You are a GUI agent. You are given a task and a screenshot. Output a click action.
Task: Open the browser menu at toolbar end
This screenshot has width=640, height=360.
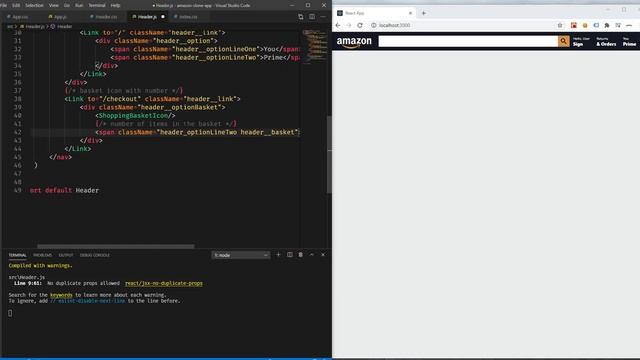click(629, 25)
